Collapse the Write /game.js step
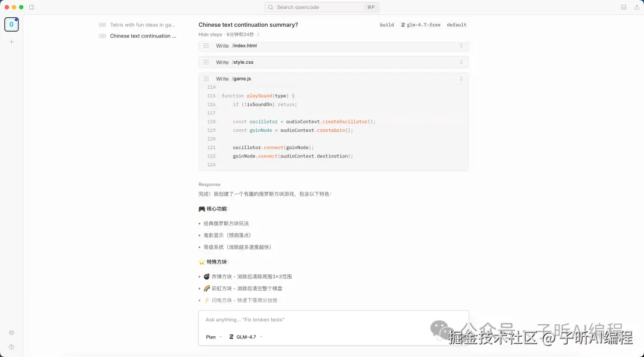This screenshot has height=357, width=644. point(461,79)
